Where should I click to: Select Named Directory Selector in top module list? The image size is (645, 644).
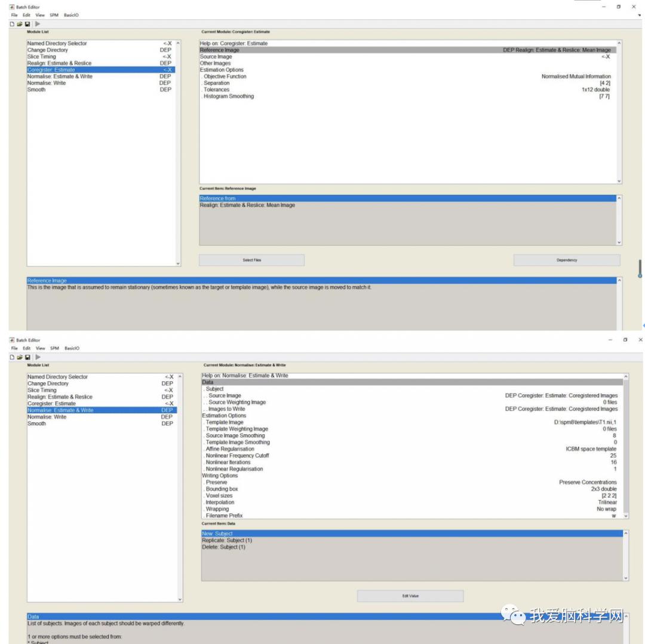[x=101, y=43]
